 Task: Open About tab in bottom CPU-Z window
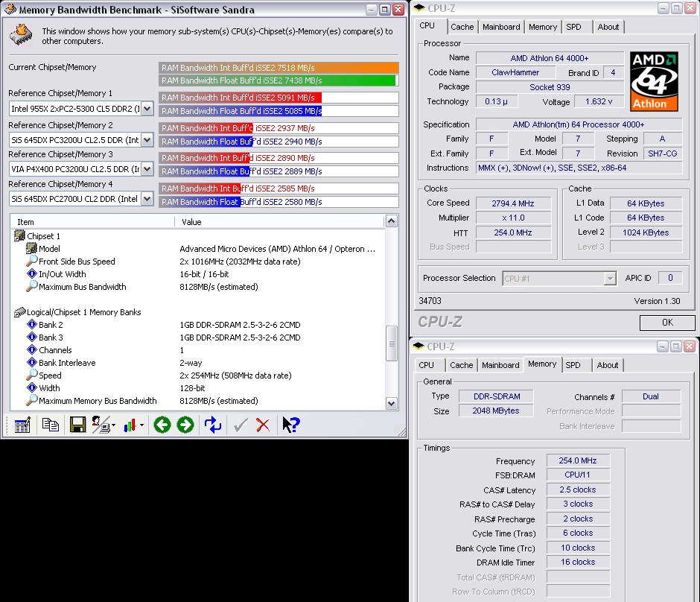click(608, 365)
